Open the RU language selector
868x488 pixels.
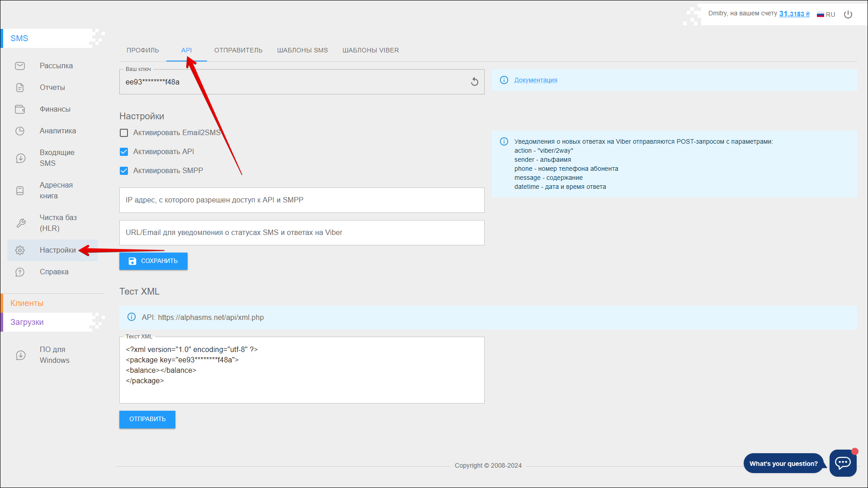[826, 14]
